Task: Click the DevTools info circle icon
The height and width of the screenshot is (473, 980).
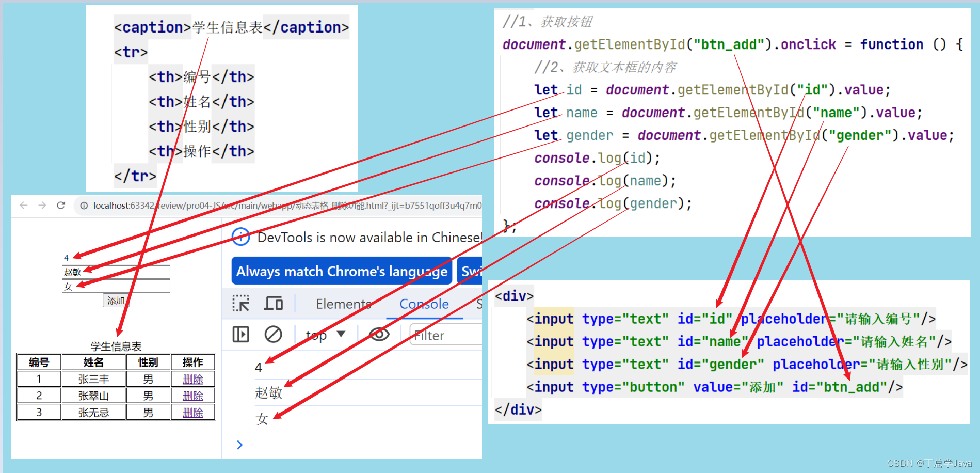Action: 241,237
